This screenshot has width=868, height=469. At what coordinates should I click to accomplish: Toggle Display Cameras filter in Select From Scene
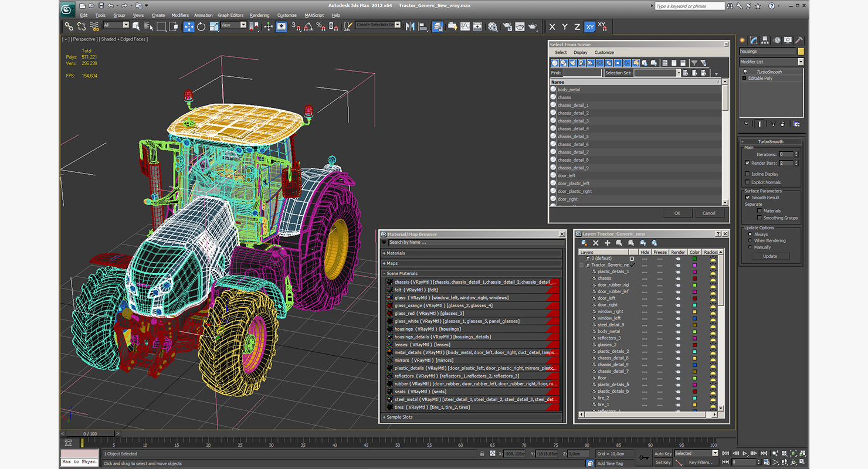pos(582,63)
